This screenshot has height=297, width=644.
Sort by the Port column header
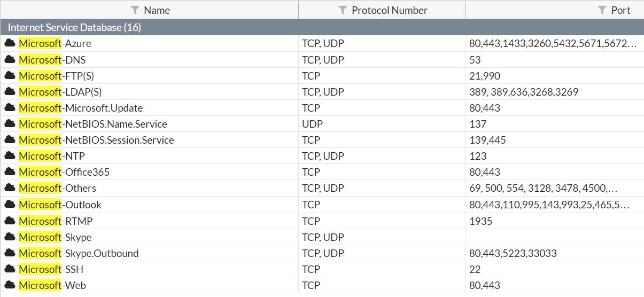click(621, 10)
